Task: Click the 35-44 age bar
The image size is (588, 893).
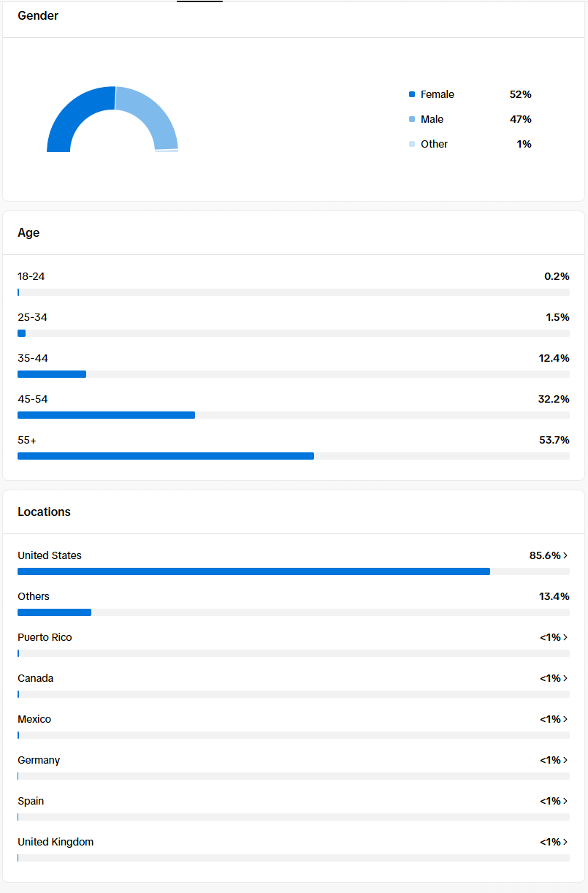Action: (294, 374)
